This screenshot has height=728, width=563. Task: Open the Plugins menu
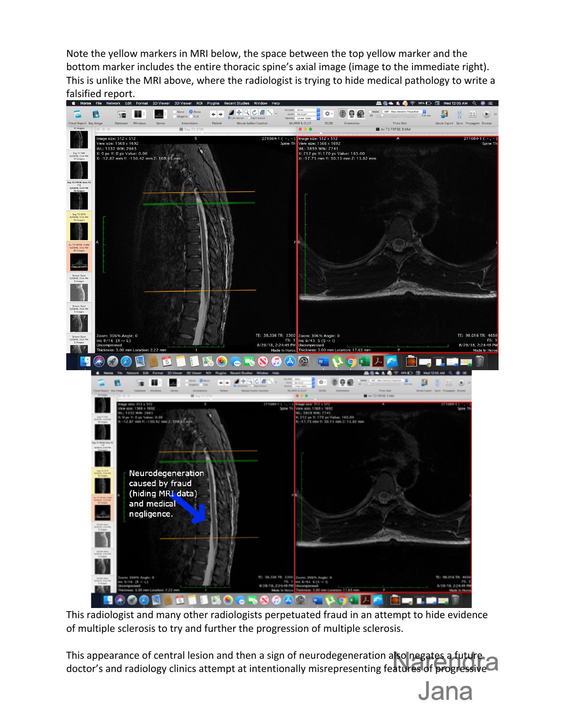click(213, 103)
